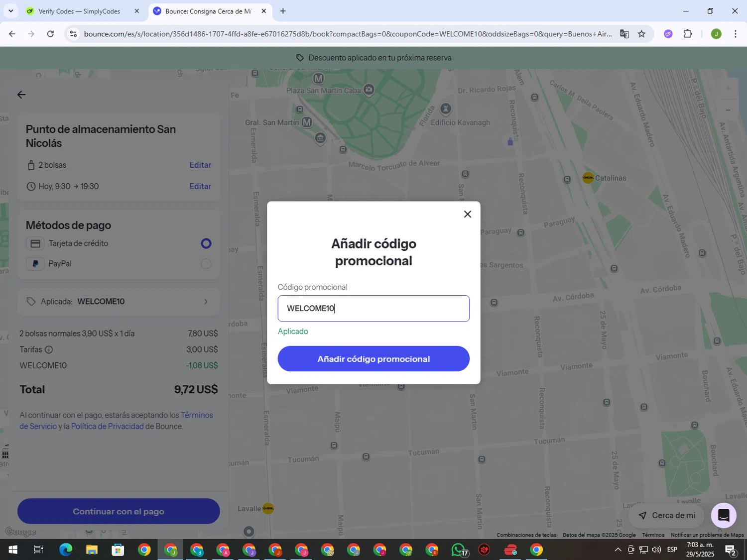Image resolution: width=747 pixels, height=560 pixels.
Task: Open the purple extension icon
Action: coord(668,34)
